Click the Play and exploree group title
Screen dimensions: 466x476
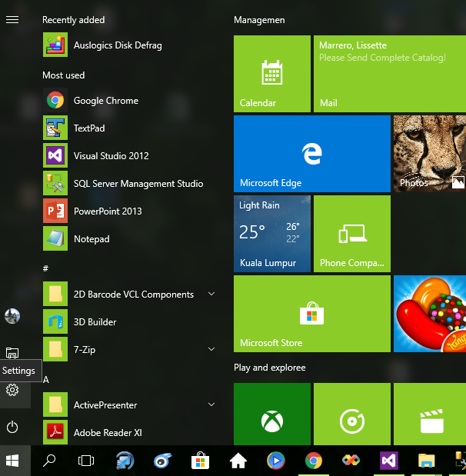tap(270, 368)
